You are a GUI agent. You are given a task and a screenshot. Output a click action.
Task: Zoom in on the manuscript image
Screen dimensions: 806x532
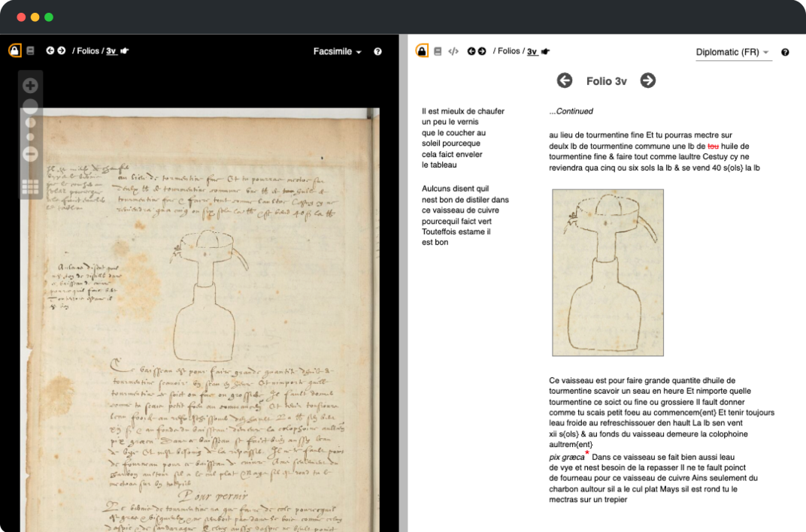pos(31,86)
